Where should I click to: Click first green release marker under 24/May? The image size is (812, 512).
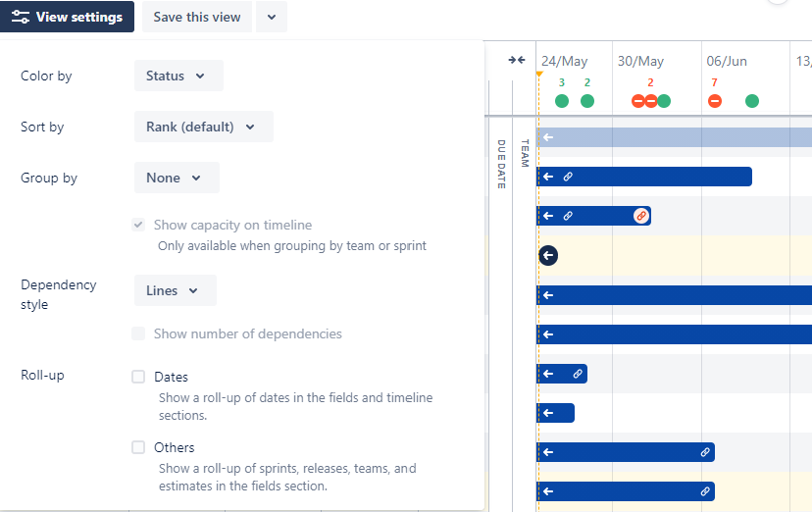click(x=562, y=101)
